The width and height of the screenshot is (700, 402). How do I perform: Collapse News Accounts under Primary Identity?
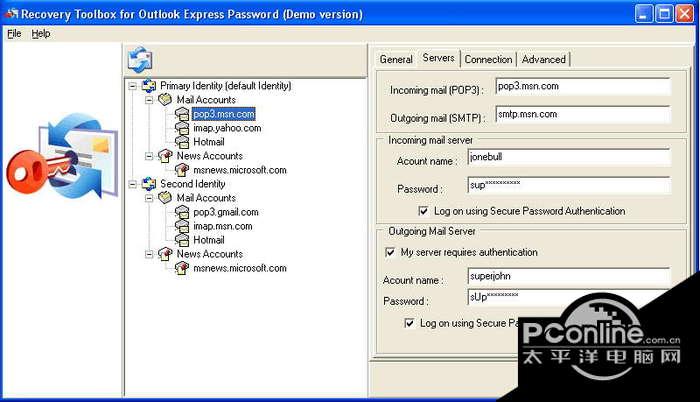[x=149, y=156]
